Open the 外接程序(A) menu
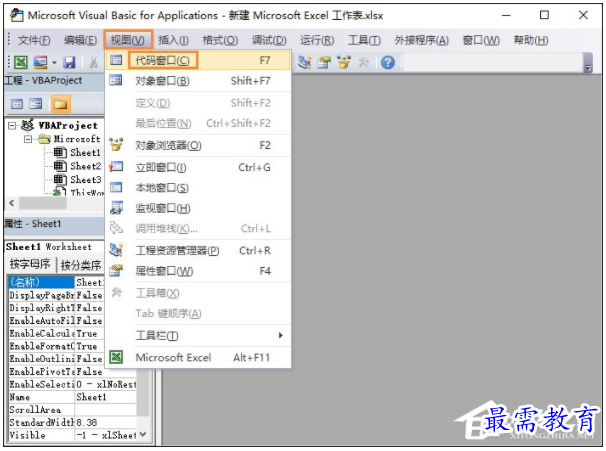 coord(421,40)
